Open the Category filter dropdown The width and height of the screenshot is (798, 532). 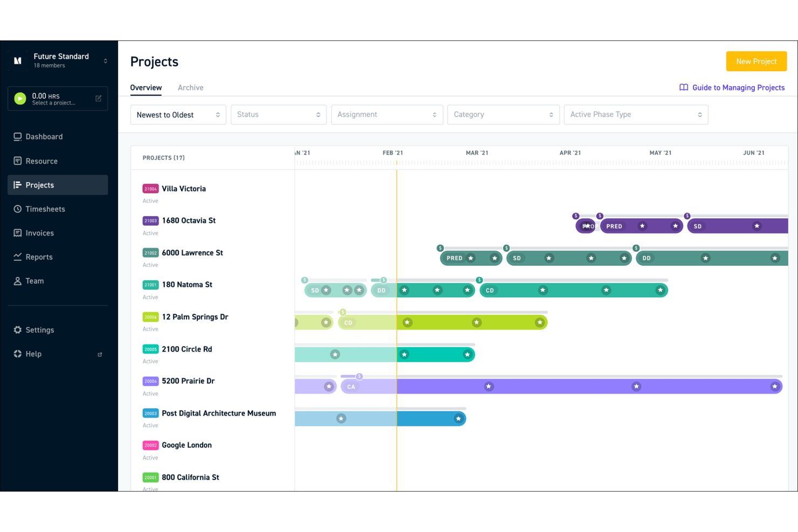[504, 115]
